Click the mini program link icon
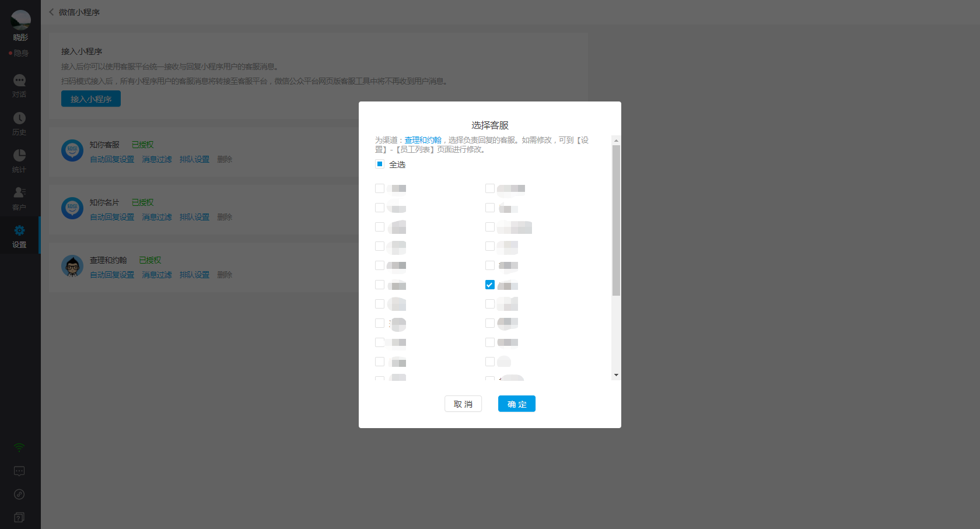 pyautogui.click(x=19, y=494)
